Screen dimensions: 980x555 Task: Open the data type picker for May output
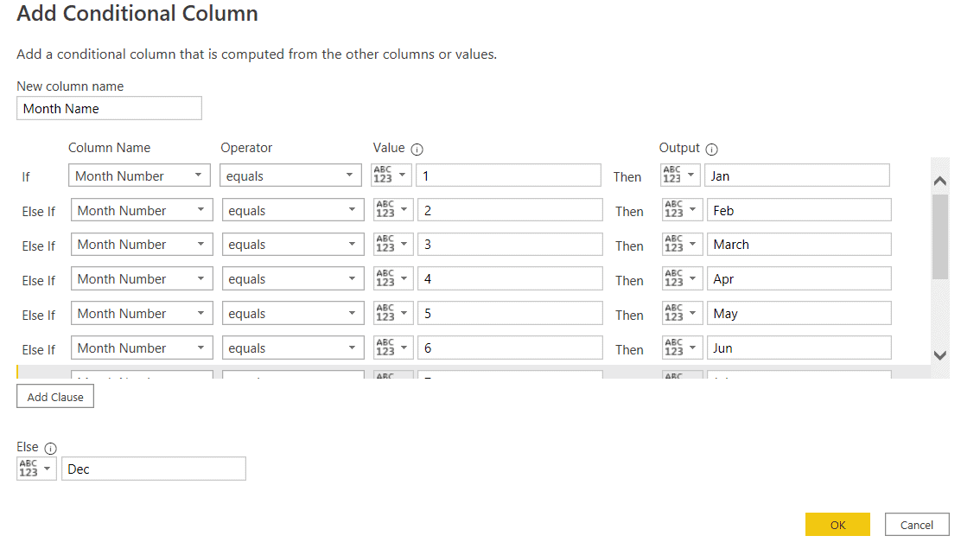point(680,313)
